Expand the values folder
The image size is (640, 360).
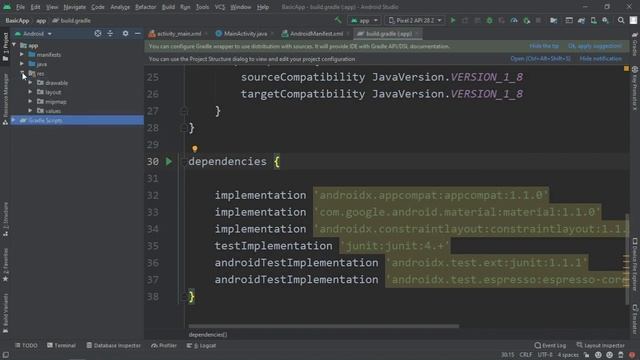30,111
